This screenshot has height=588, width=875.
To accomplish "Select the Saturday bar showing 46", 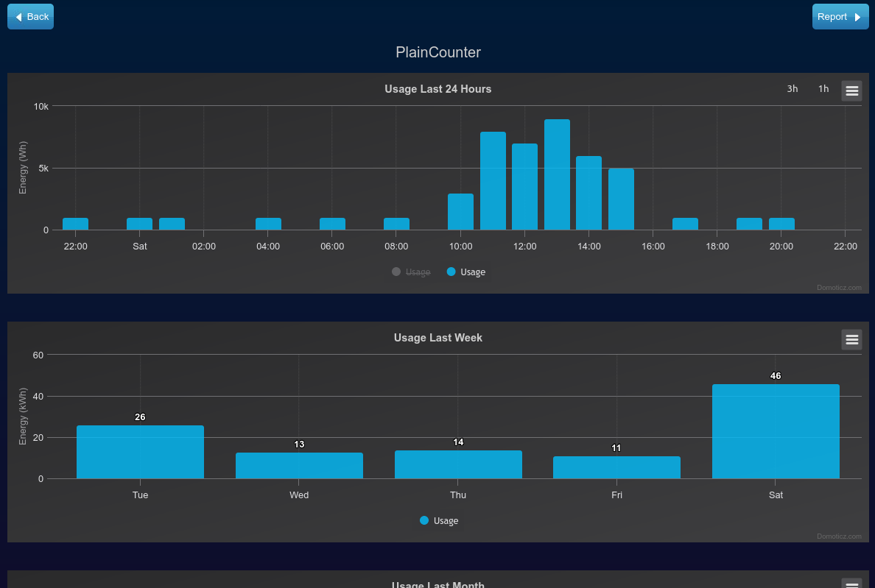I will (776, 431).
